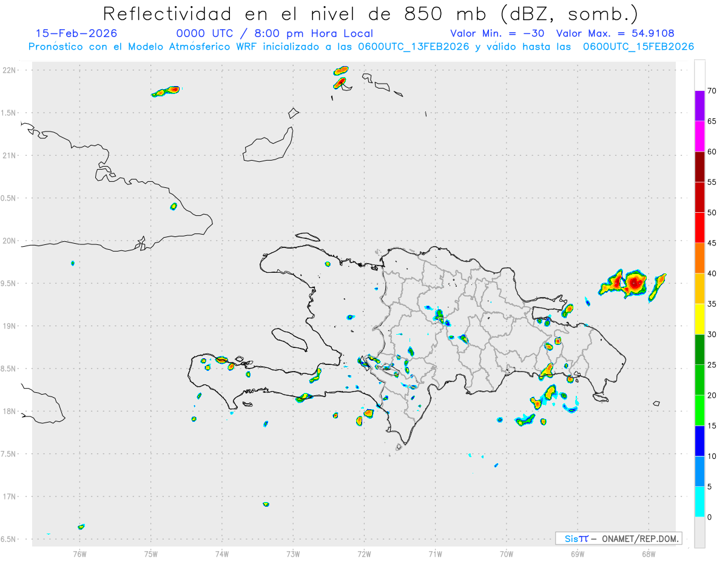The height and width of the screenshot is (562, 728).
Task: Select the '74W' longitude axis label
Action: pyautogui.click(x=222, y=554)
